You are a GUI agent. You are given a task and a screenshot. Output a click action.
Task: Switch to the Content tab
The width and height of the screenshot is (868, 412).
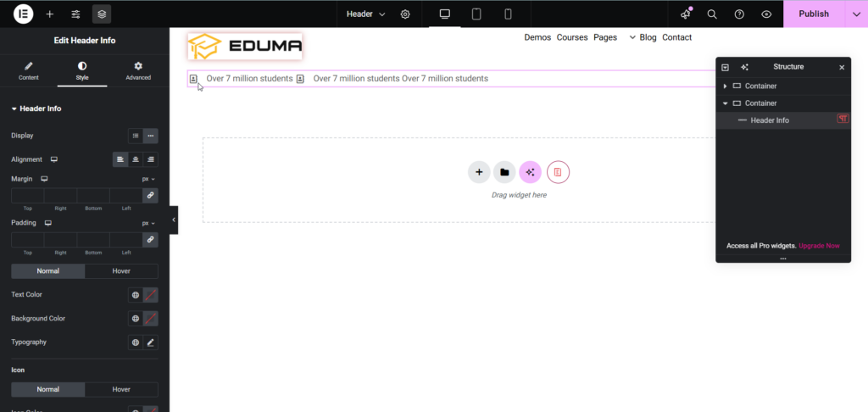click(29, 71)
